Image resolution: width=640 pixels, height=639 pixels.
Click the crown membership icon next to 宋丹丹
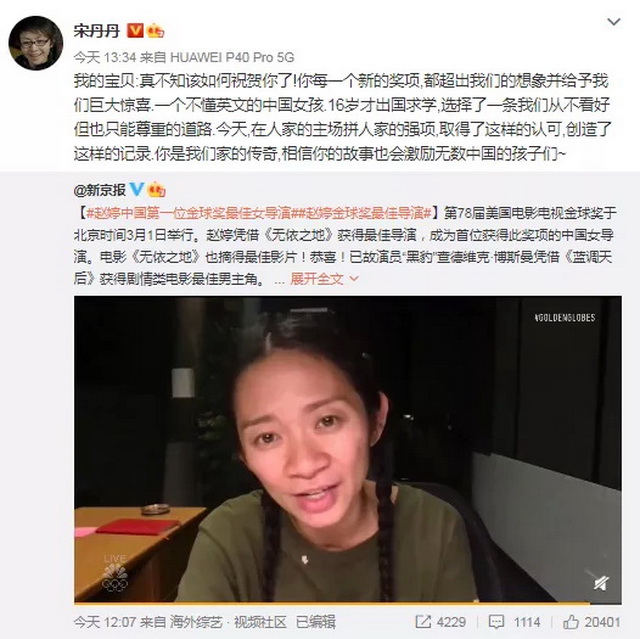(156, 31)
